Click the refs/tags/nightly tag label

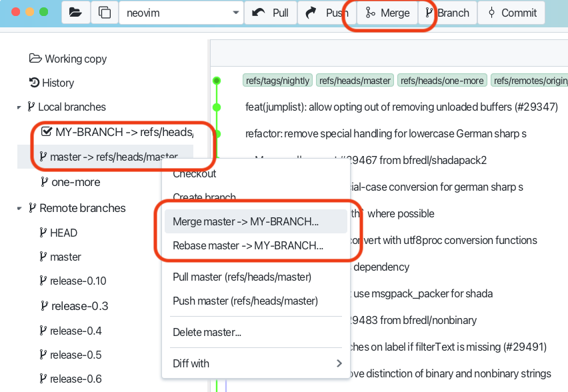tap(277, 81)
